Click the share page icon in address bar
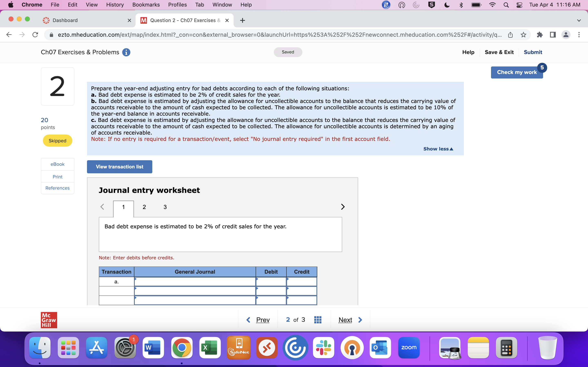This screenshot has width=588, height=367. point(510,35)
